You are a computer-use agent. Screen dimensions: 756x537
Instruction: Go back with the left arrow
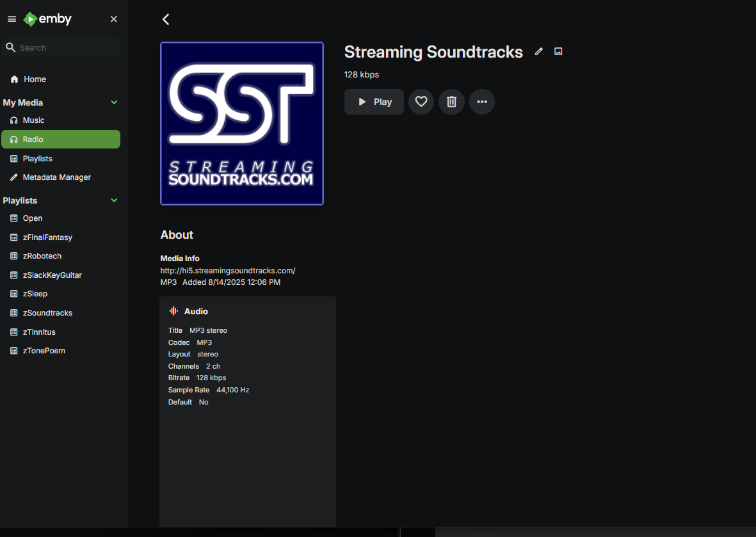[x=166, y=19]
